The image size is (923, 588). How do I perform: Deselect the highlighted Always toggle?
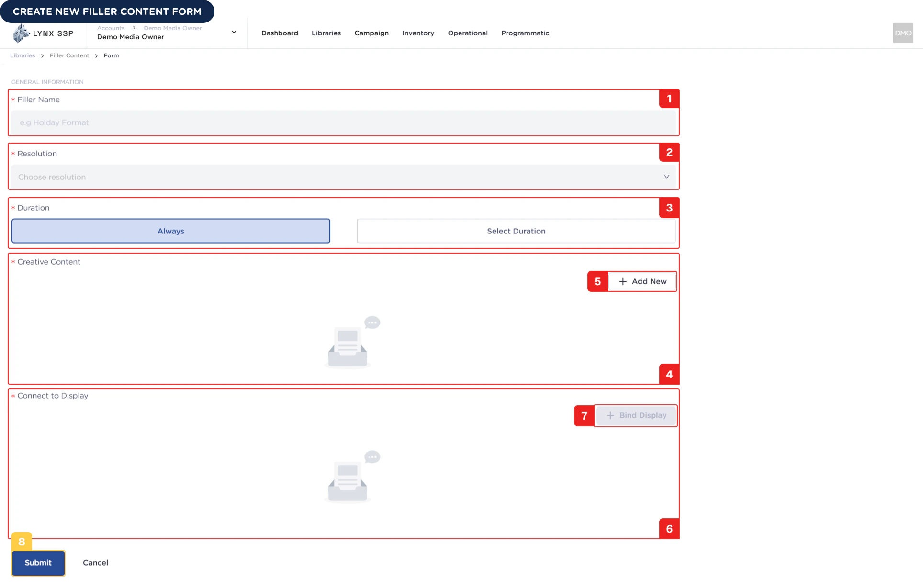coord(171,231)
